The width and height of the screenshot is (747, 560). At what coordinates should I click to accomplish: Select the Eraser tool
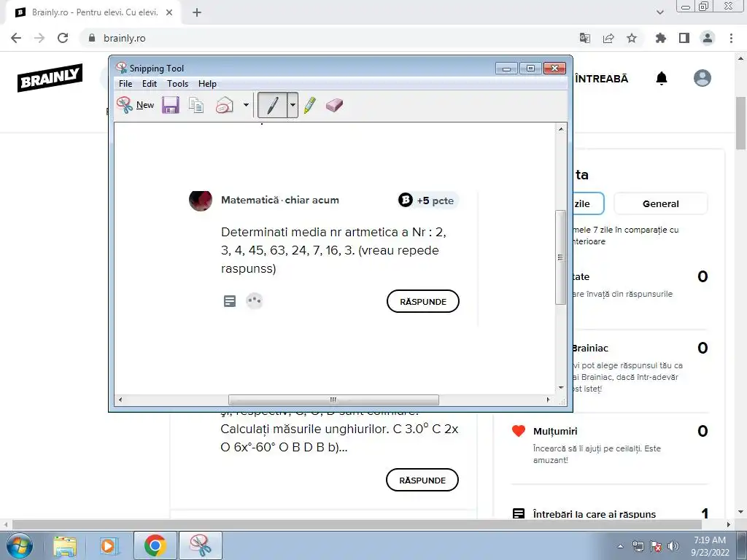(x=334, y=105)
